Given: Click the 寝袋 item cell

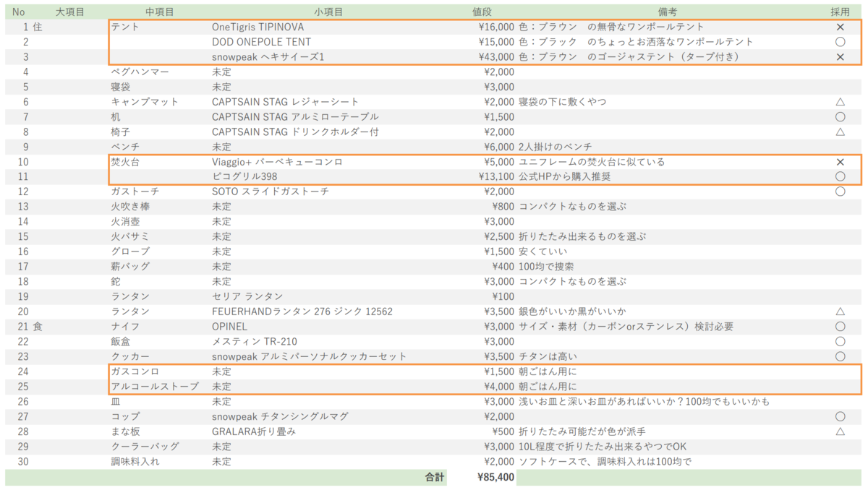Looking at the screenshot, I should (x=120, y=87).
